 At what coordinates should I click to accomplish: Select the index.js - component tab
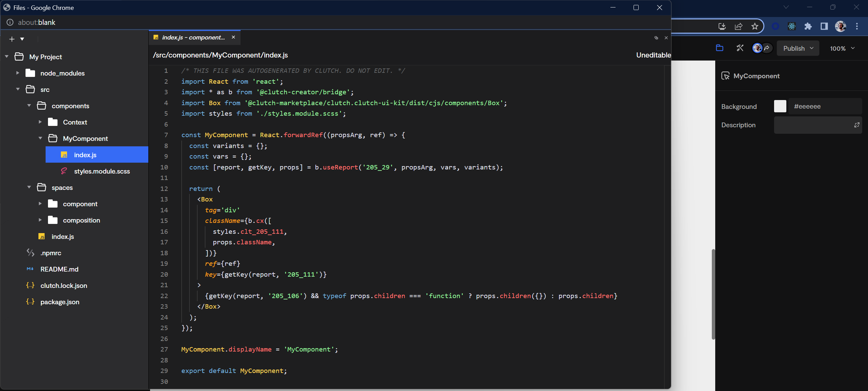point(193,37)
